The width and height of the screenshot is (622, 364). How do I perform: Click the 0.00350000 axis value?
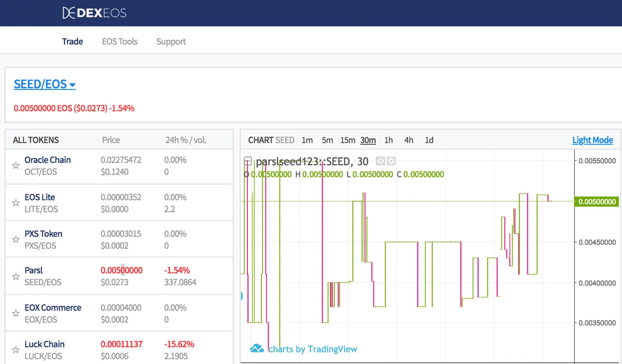[597, 323]
